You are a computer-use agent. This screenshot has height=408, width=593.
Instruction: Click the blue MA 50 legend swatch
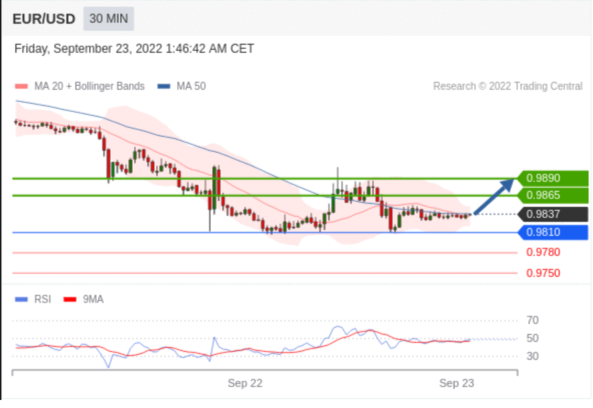[x=164, y=87]
